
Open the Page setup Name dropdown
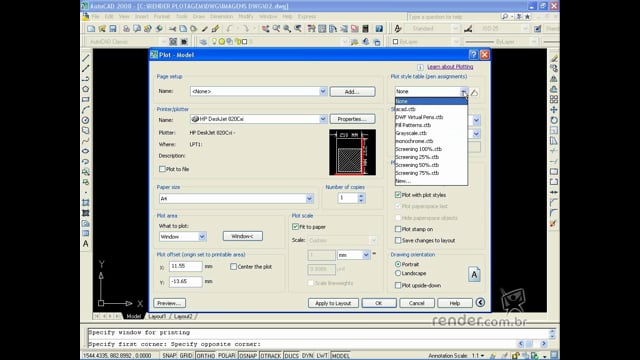(323, 91)
